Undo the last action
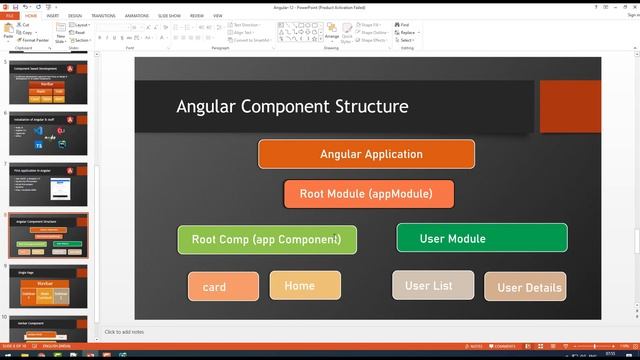This screenshot has height=360, width=640. [x=25, y=7]
